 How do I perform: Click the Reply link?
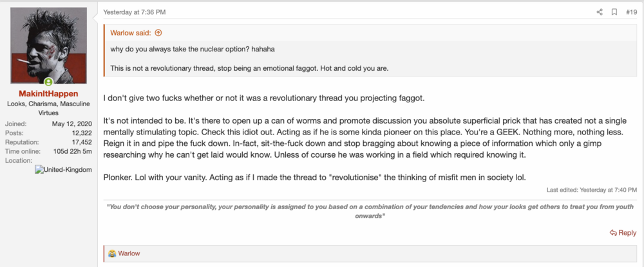click(623, 232)
